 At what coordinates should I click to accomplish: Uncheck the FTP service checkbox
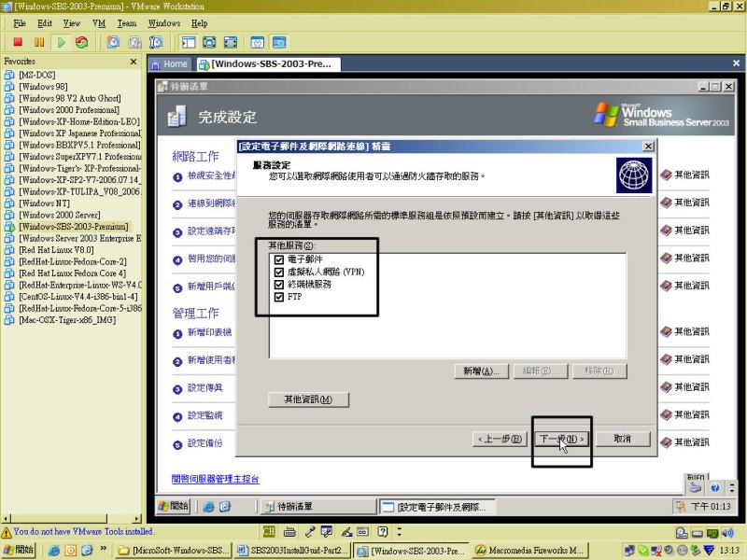(278, 297)
